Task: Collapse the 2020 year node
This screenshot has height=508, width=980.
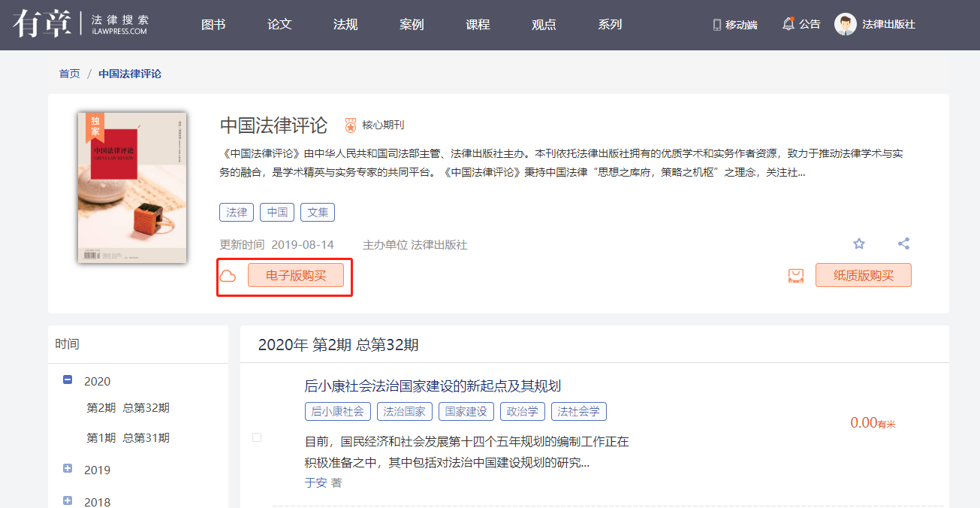Action: tap(68, 380)
